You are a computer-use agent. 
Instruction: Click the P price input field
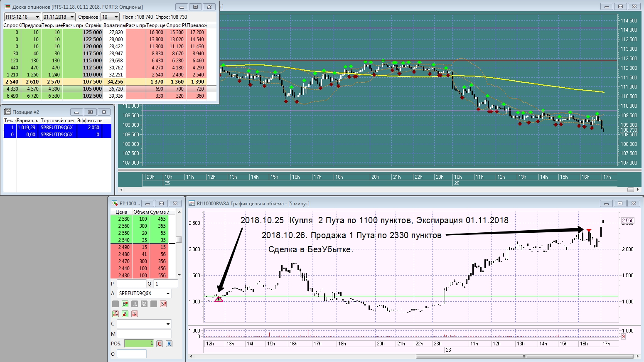[x=131, y=283]
